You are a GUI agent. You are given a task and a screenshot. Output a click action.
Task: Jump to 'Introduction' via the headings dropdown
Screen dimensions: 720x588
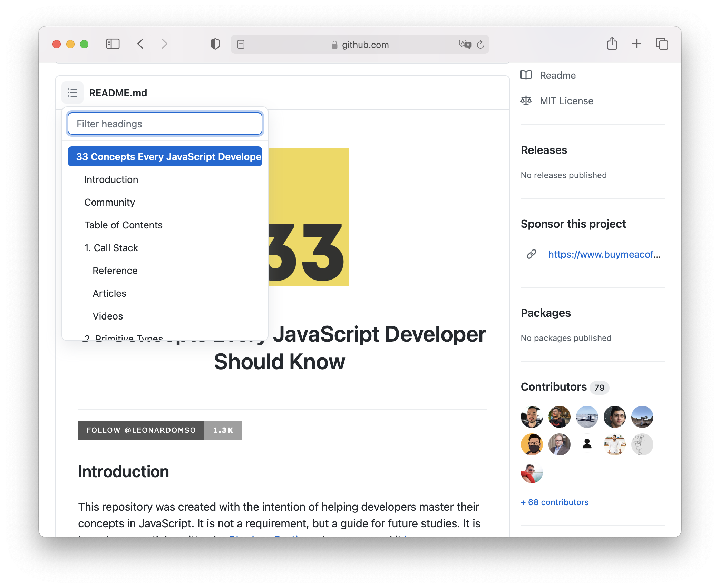[x=111, y=179]
